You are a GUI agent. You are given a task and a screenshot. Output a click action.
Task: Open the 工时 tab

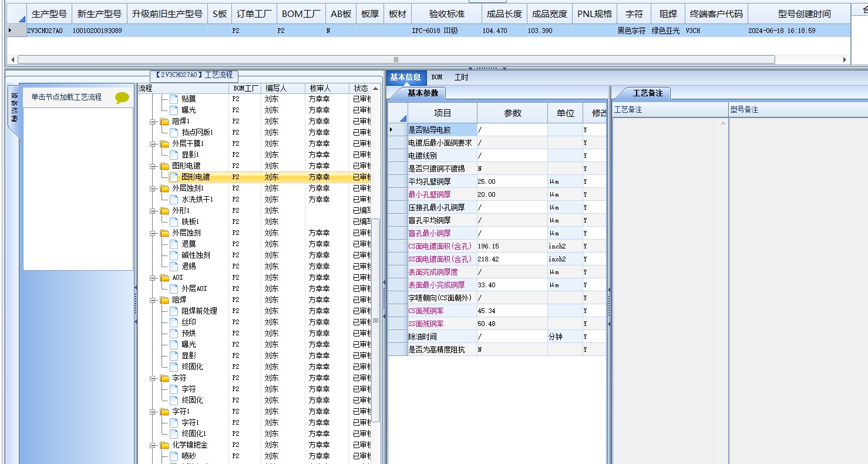462,77
